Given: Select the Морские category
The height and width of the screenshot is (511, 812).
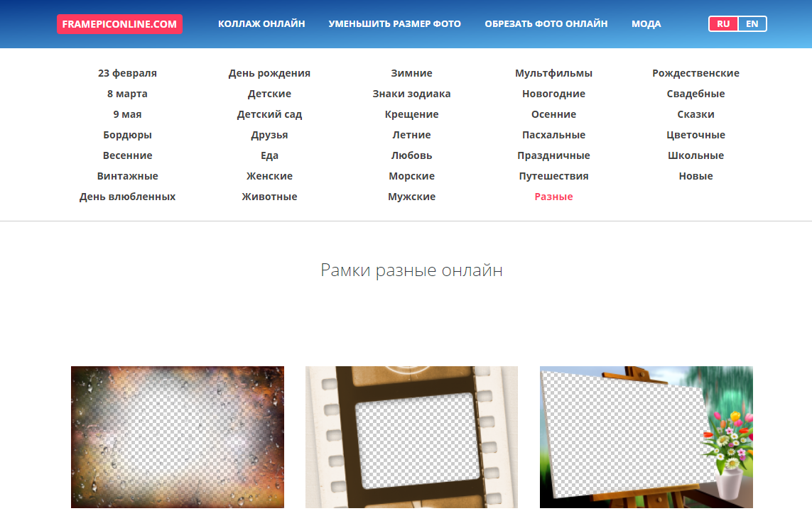Looking at the screenshot, I should (412, 177).
